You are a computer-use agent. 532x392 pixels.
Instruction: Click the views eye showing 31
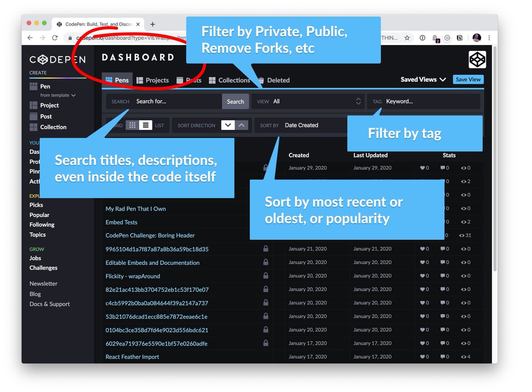click(465, 235)
